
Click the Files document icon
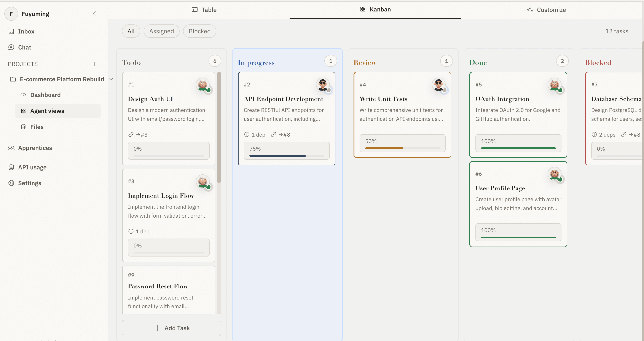(23, 127)
